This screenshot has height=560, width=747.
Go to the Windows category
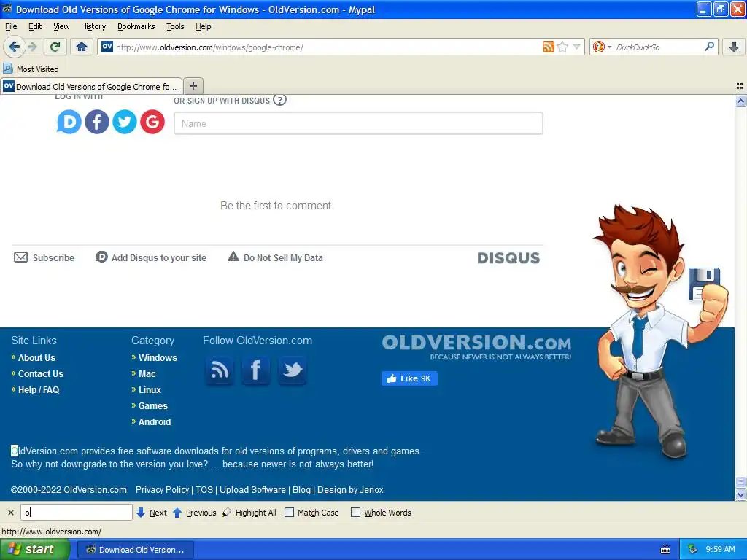(158, 357)
